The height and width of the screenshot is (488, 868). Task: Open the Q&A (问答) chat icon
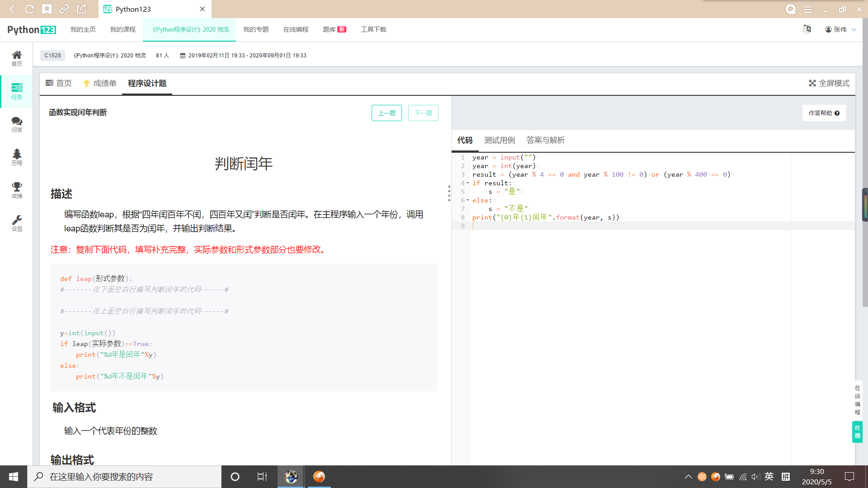point(17,124)
